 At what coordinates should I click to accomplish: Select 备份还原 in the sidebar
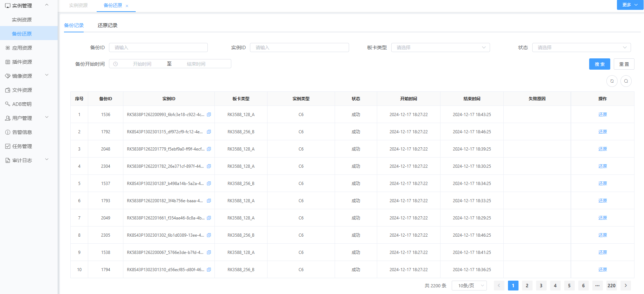click(x=29, y=33)
